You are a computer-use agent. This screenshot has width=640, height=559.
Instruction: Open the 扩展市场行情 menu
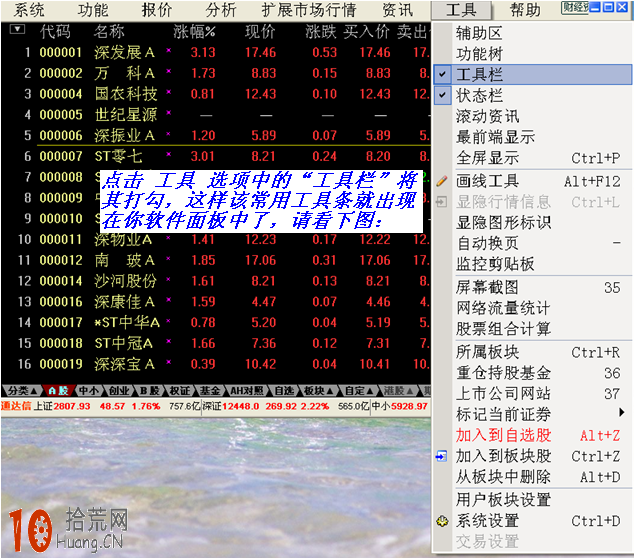pos(309,11)
